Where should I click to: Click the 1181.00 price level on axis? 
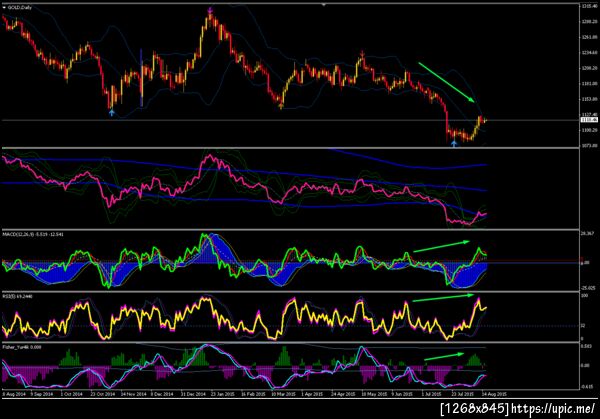point(589,83)
